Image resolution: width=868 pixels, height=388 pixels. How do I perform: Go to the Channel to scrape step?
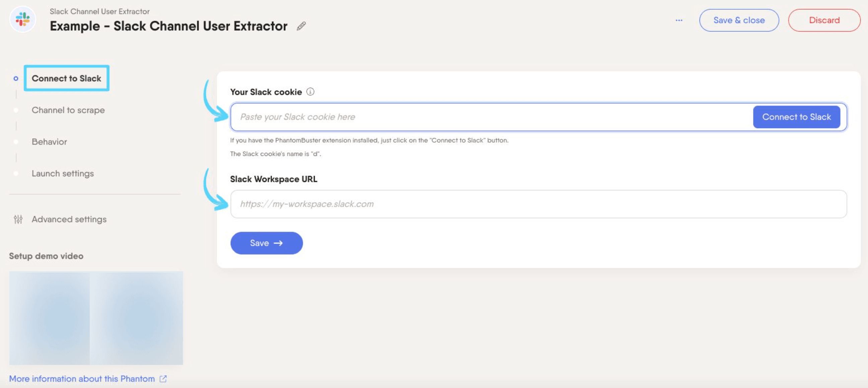[68, 110]
